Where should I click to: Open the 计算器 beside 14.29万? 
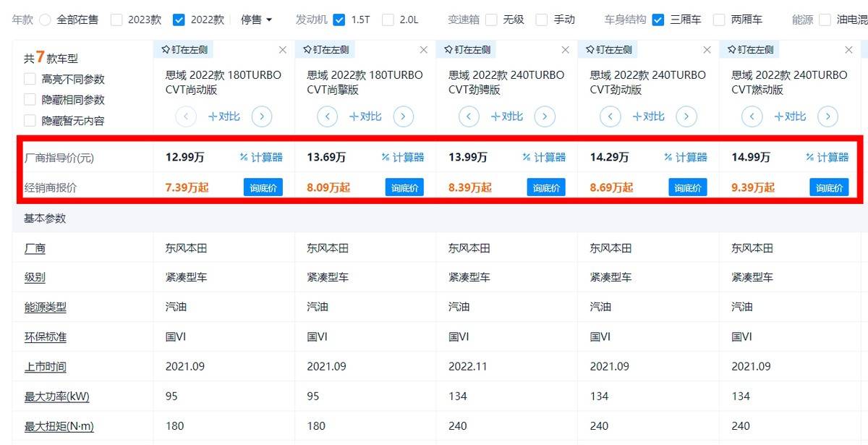click(686, 157)
